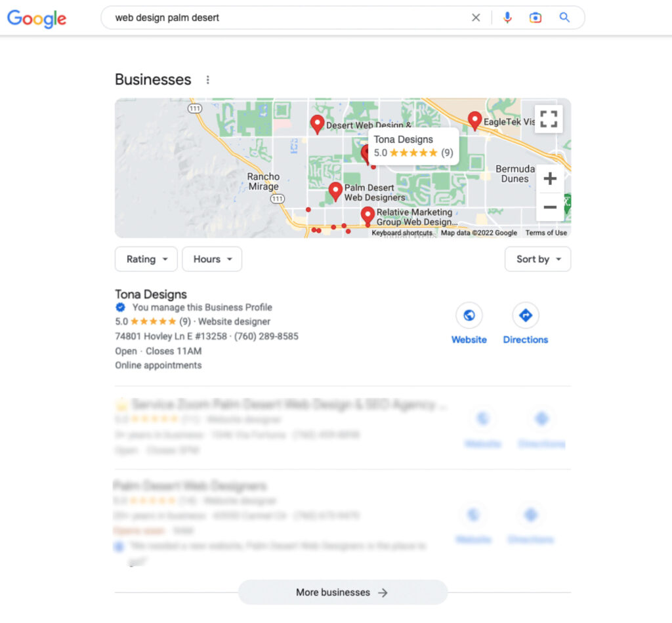
Task: Show more businesses
Action: point(343,592)
